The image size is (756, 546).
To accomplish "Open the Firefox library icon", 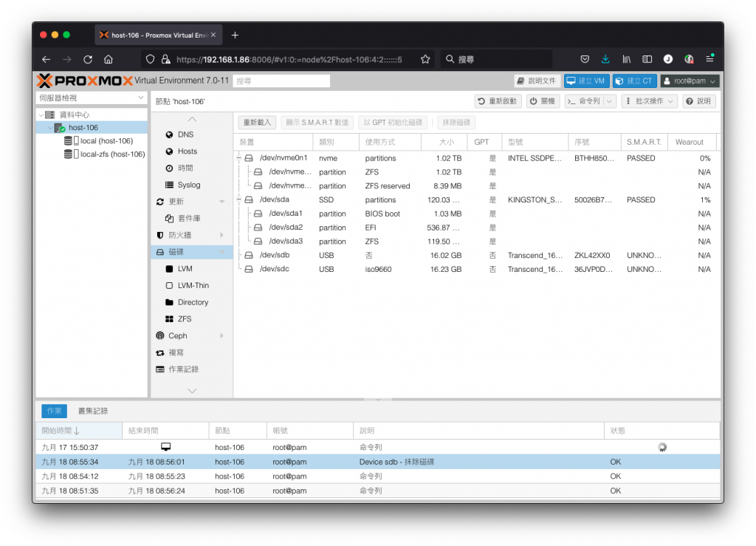I will tap(626, 59).
